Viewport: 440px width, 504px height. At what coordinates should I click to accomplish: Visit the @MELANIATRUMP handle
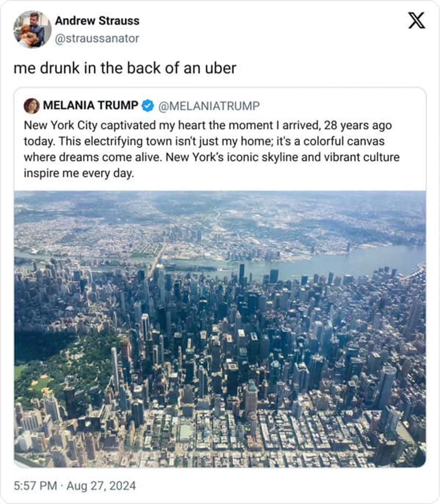209,106
